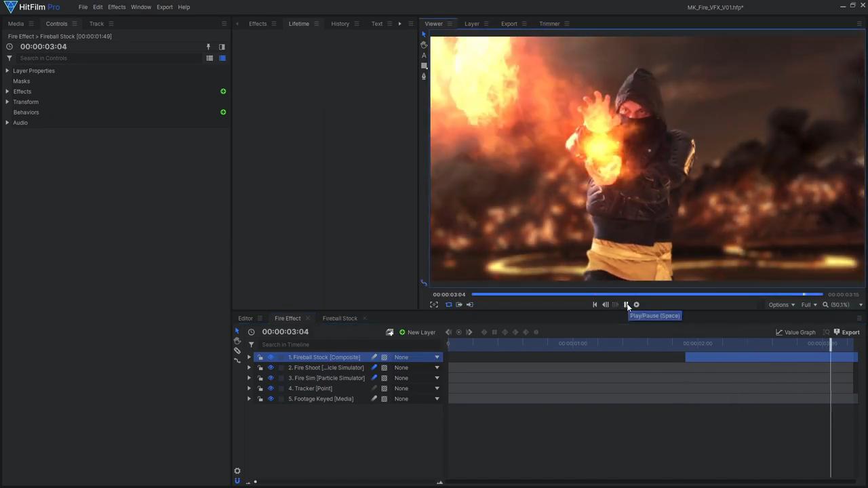This screenshot has width=868, height=488.
Task: Jump to previous keyframe in timeline
Action: point(448,332)
